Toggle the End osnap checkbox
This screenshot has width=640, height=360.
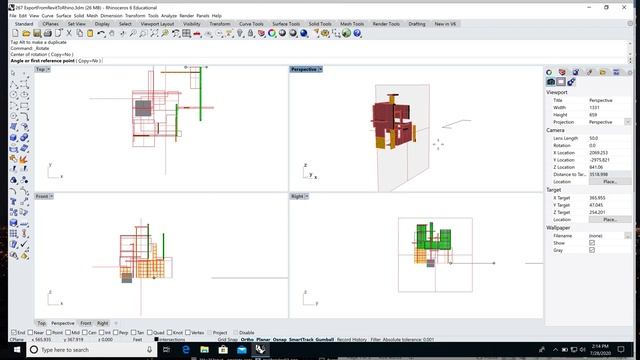click(x=14, y=333)
